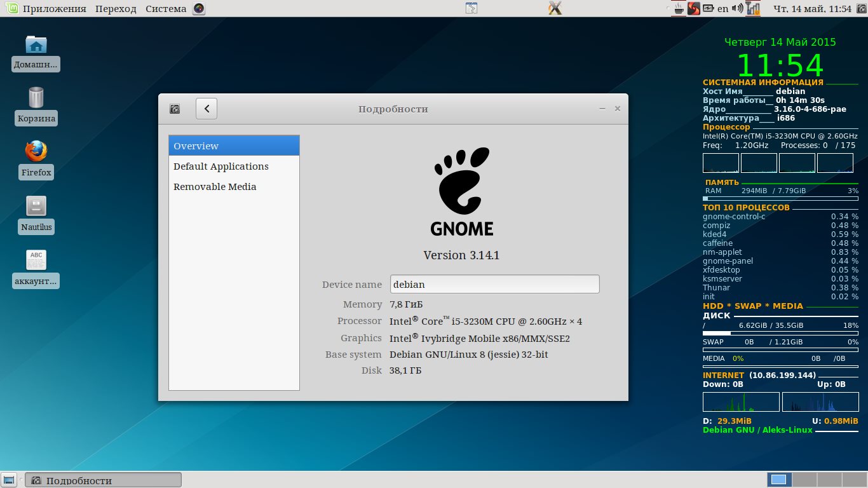Image resolution: width=868 pixels, height=488 pixels.
Task: Open the Домашняя home folder desktop icon
Action: click(36, 44)
